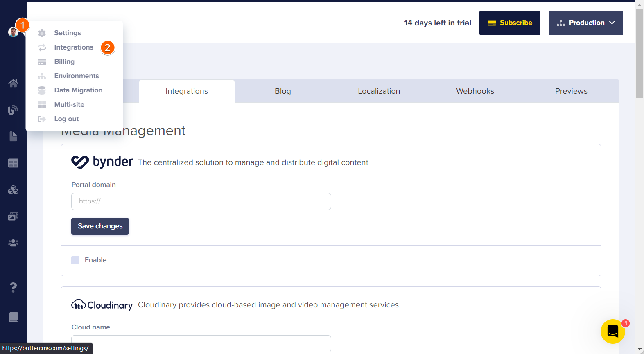644x354 pixels.
Task: Click the Subscribe button
Action: click(510, 23)
